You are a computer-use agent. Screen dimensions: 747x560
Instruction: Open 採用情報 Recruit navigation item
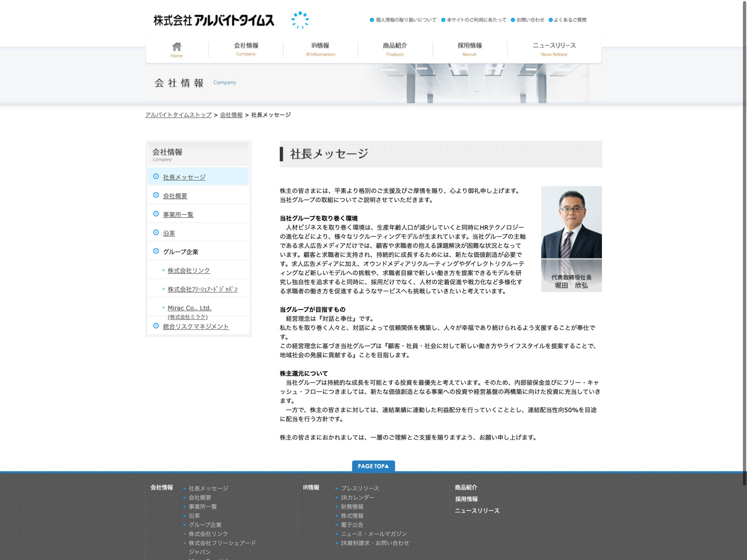(x=470, y=49)
